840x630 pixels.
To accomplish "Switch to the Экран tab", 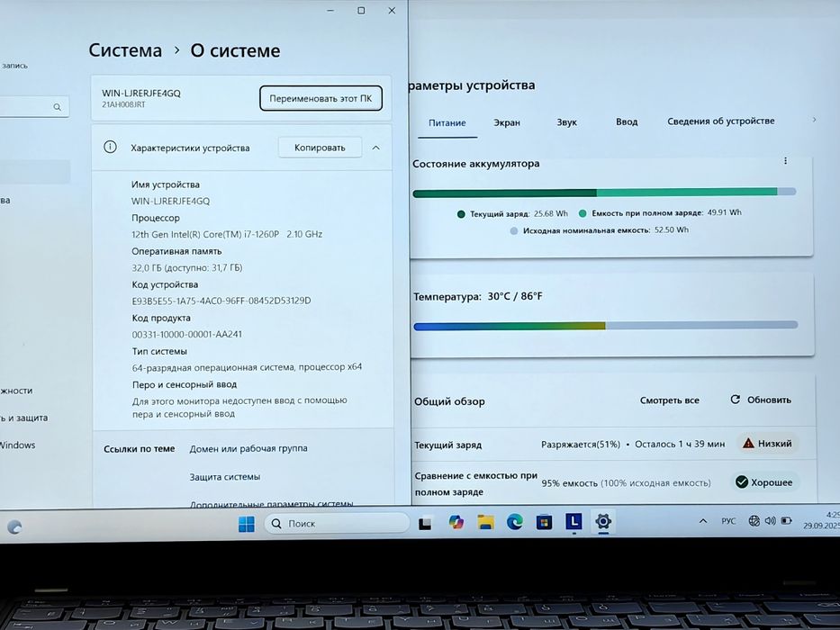I will pyautogui.click(x=507, y=122).
